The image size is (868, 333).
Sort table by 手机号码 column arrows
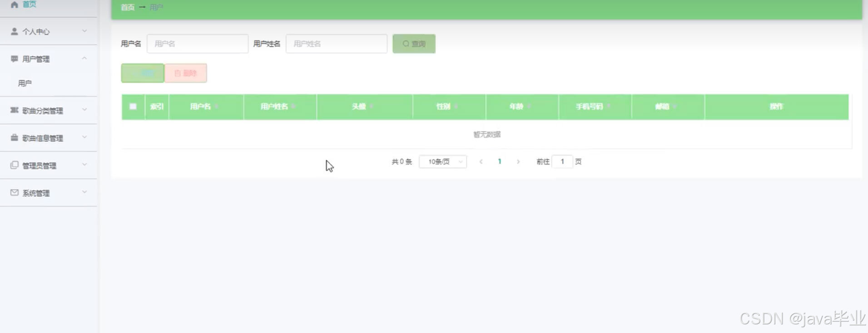(608, 107)
